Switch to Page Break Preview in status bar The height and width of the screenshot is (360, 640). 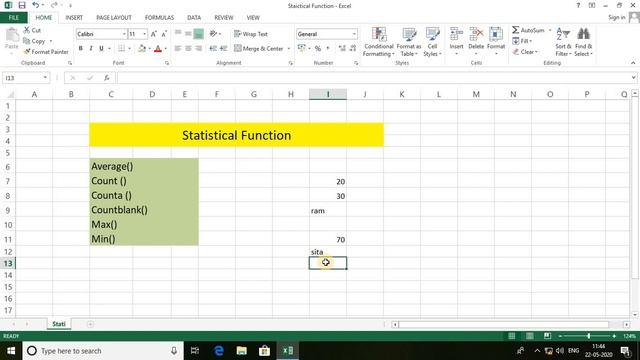(x=547, y=336)
